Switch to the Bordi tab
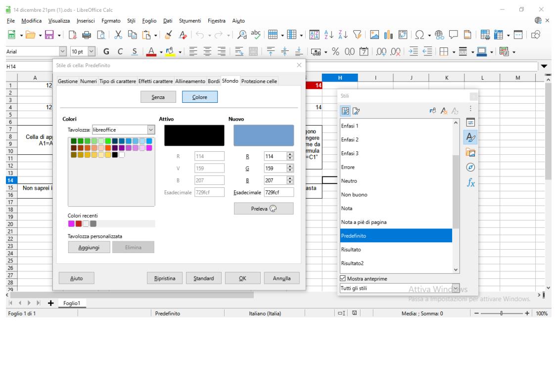 [x=213, y=81]
